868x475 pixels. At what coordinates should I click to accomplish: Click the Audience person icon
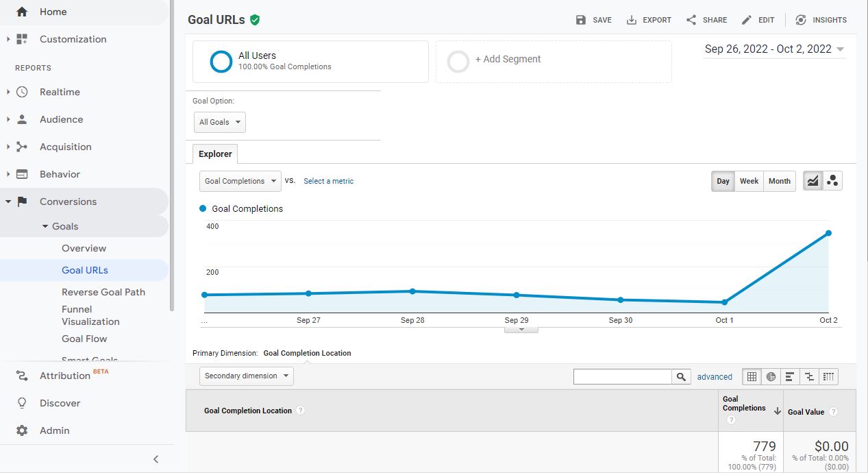pos(22,119)
